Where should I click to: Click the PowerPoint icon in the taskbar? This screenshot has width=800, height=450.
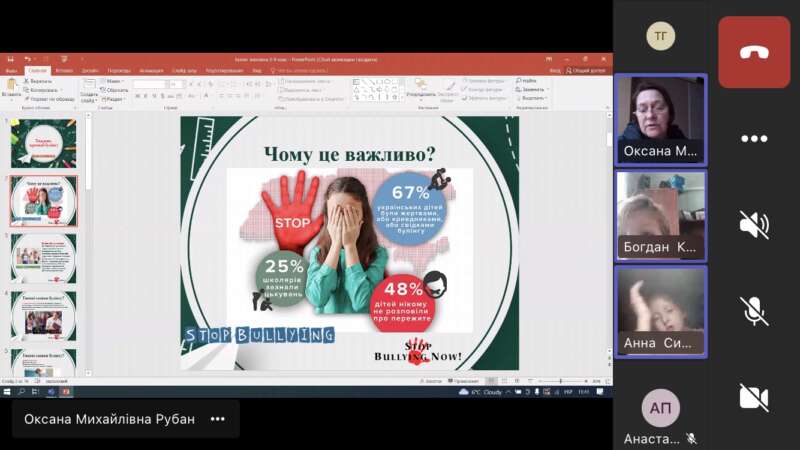(66, 391)
